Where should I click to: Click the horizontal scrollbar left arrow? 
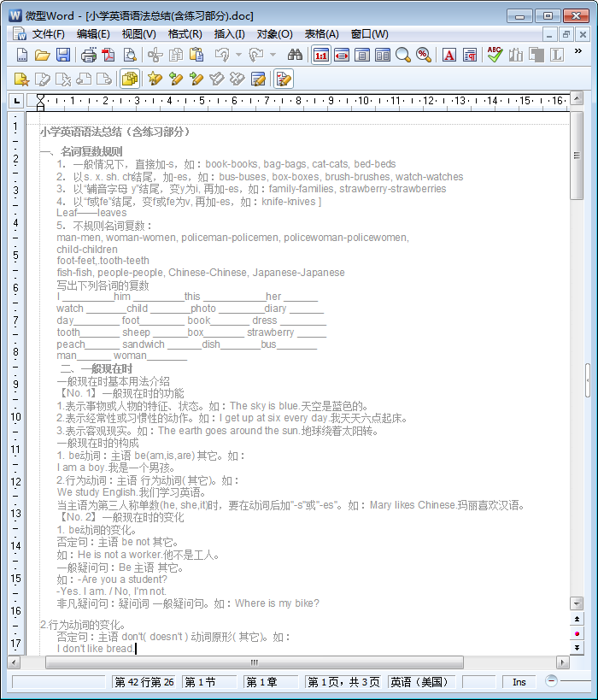click(14, 662)
